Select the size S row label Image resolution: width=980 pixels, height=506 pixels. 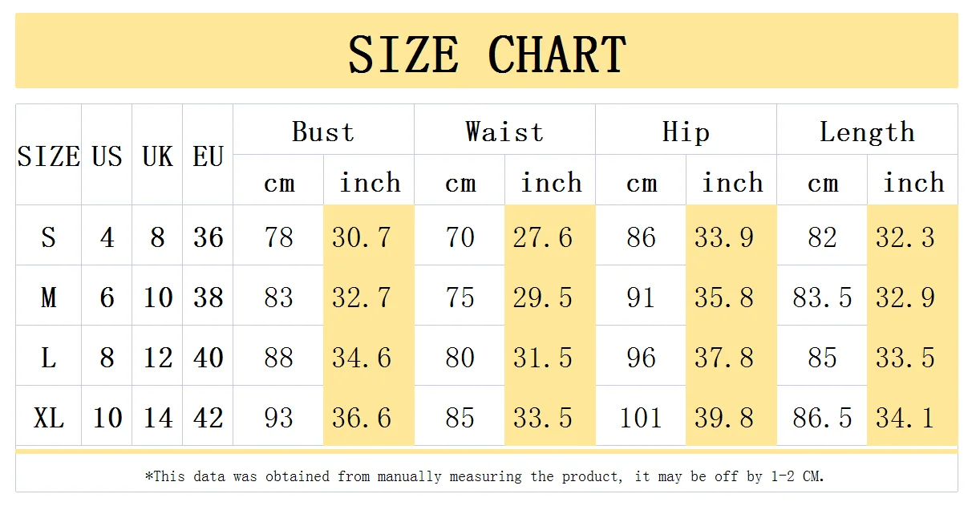(48, 236)
